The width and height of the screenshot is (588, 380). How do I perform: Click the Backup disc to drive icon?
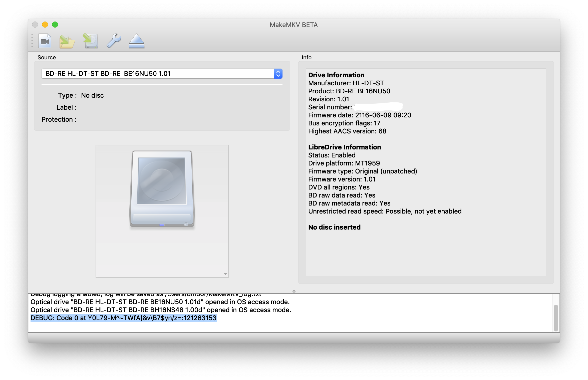(90, 41)
